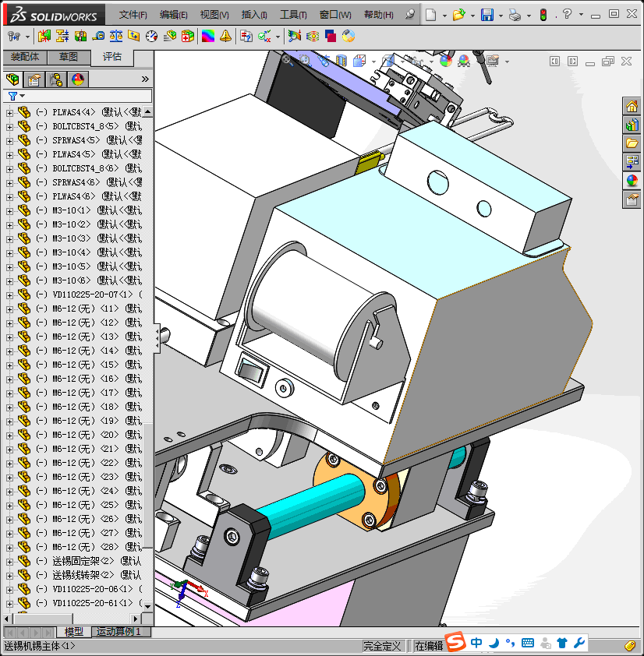
Task: Open Design Library task pane
Action: [632, 125]
